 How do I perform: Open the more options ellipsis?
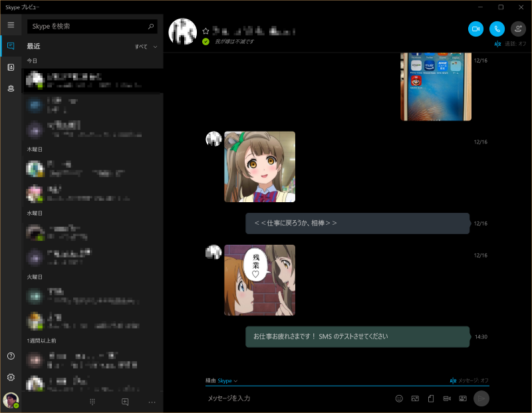[152, 402]
